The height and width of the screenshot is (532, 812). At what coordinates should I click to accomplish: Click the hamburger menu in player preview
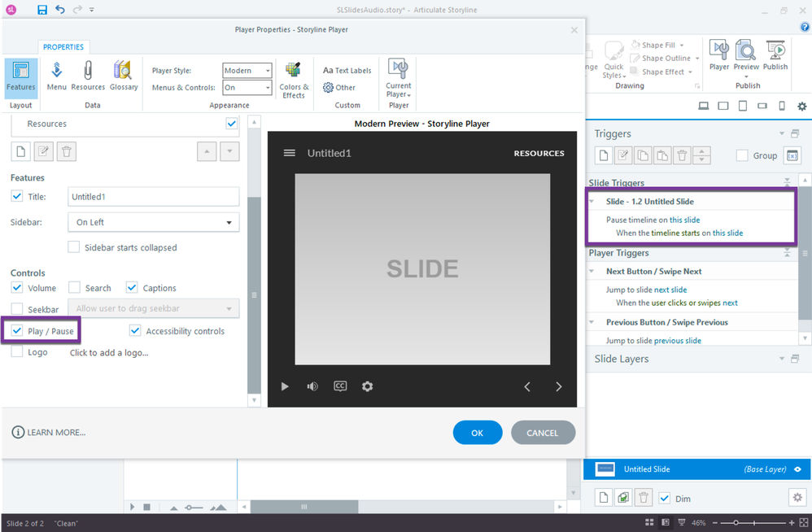point(289,153)
